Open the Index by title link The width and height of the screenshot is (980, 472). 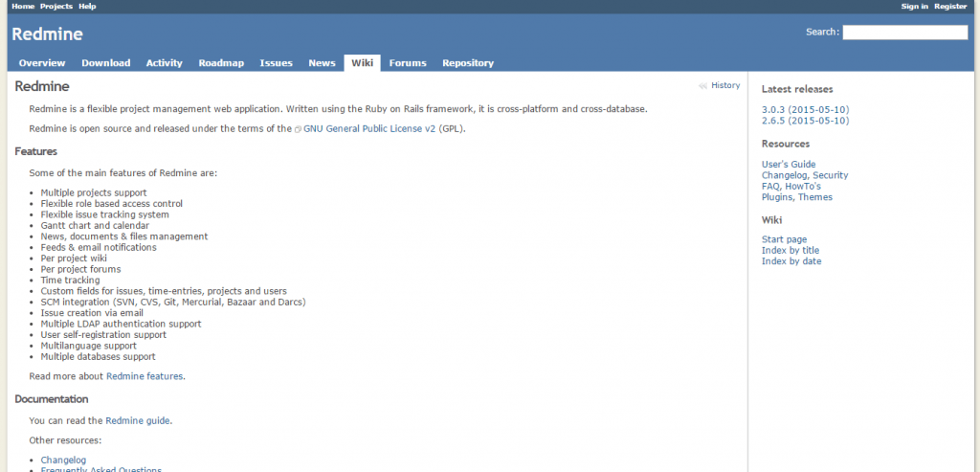(790, 250)
